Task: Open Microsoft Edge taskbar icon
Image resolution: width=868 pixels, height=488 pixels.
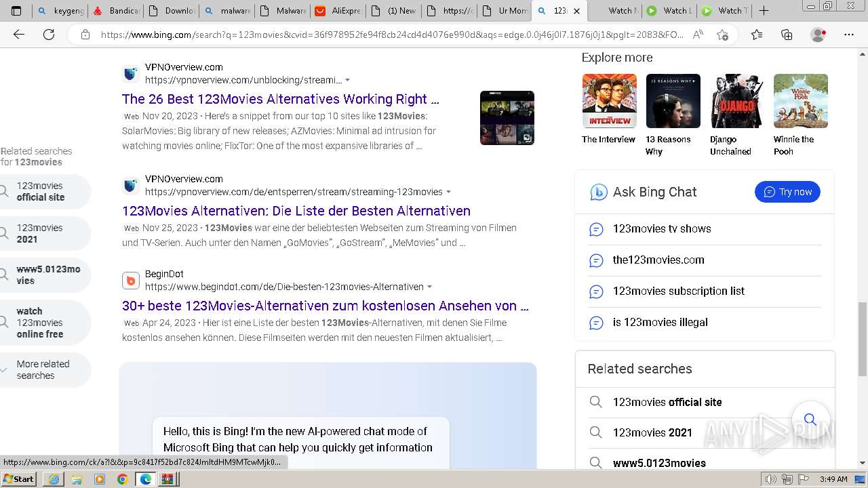Action: pos(146,479)
